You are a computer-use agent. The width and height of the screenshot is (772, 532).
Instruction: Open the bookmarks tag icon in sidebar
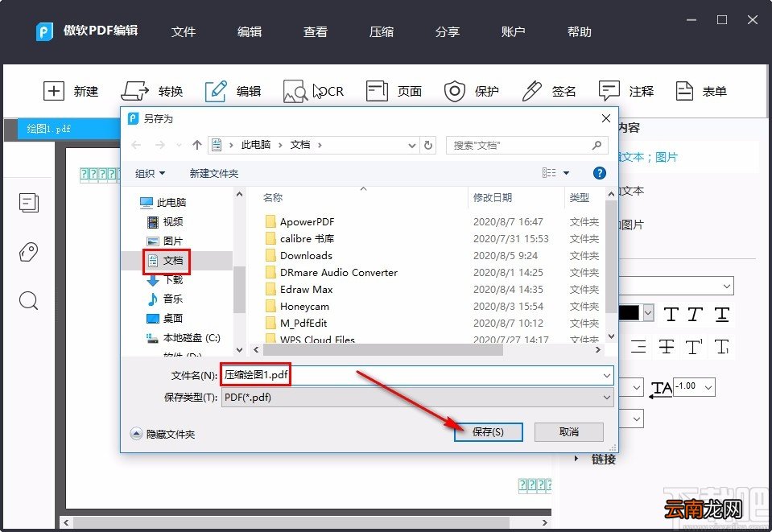[x=28, y=252]
